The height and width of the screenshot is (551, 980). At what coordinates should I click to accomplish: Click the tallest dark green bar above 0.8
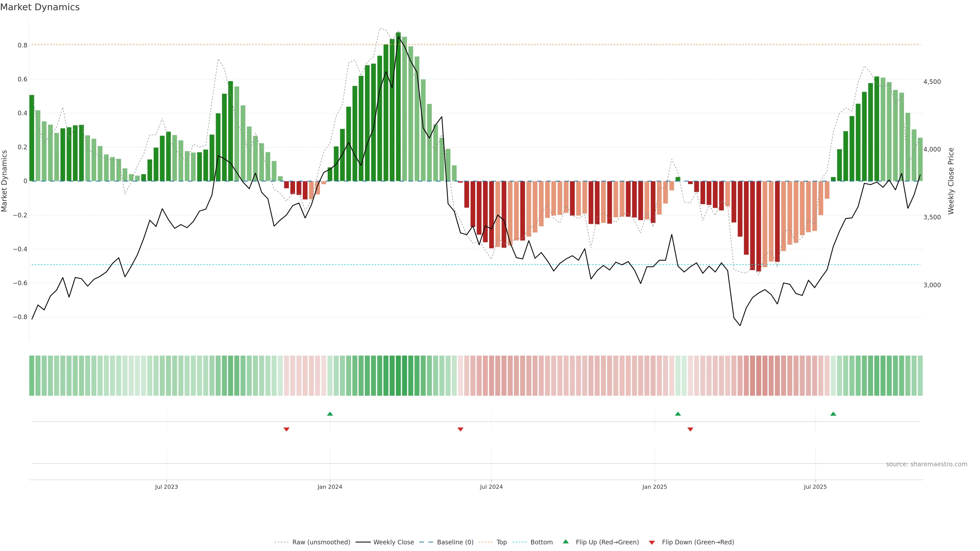(398, 106)
